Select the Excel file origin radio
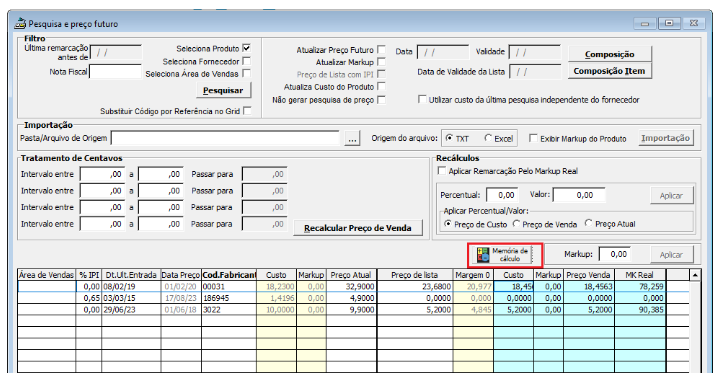 tap(488, 138)
